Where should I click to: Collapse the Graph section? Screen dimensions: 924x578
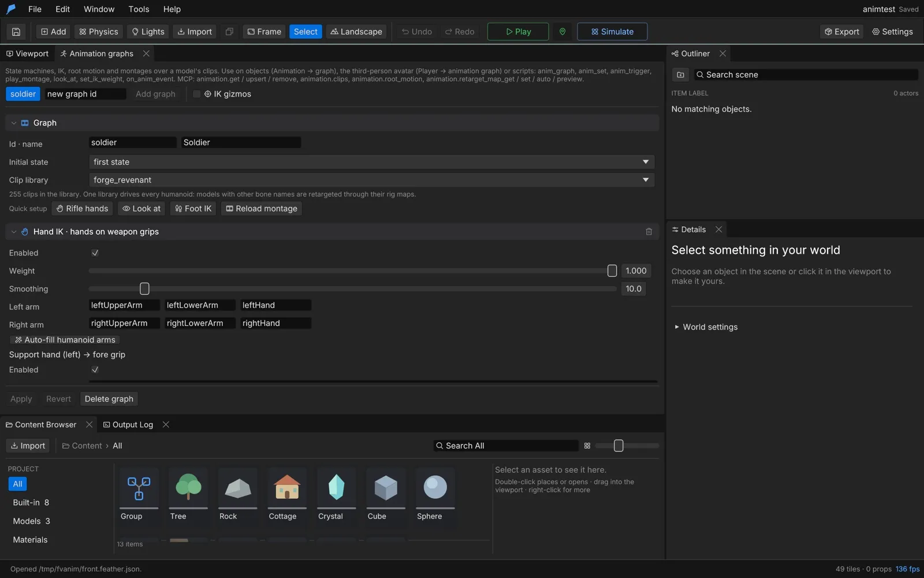tap(14, 123)
